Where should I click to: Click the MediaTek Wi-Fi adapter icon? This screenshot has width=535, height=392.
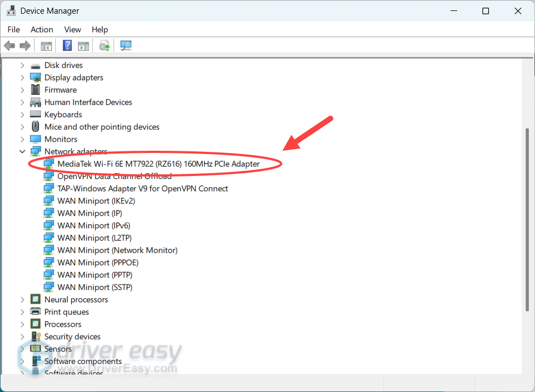click(x=48, y=164)
